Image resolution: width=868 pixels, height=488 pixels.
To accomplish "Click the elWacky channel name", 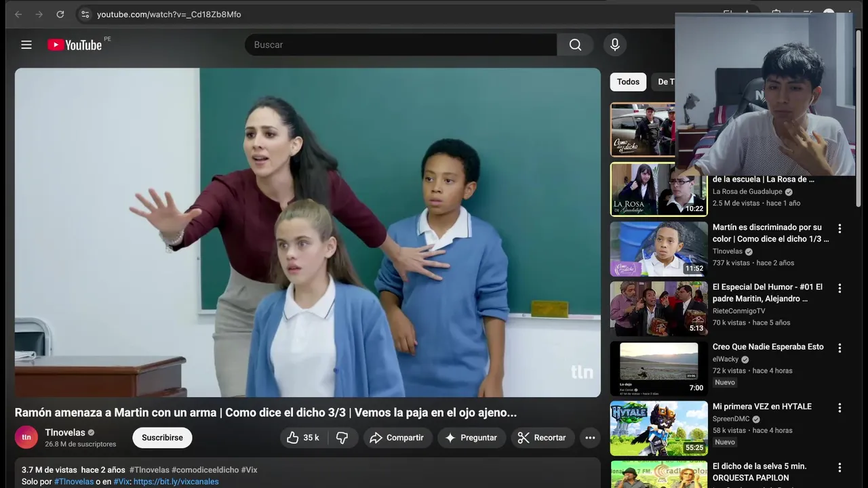I will tap(726, 359).
